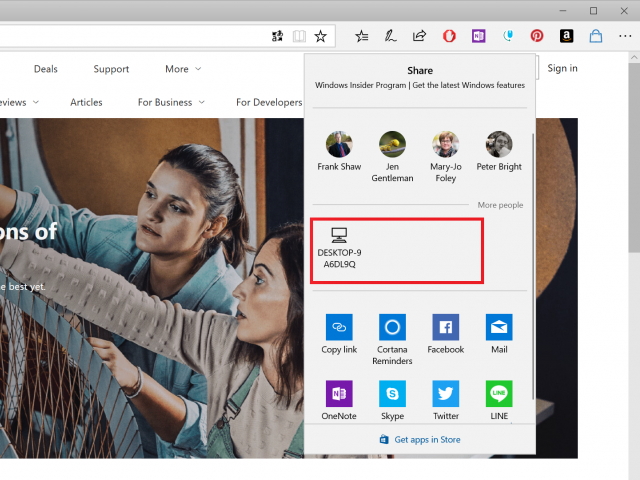640x480 pixels.
Task: Click the More people link
Action: click(x=500, y=205)
